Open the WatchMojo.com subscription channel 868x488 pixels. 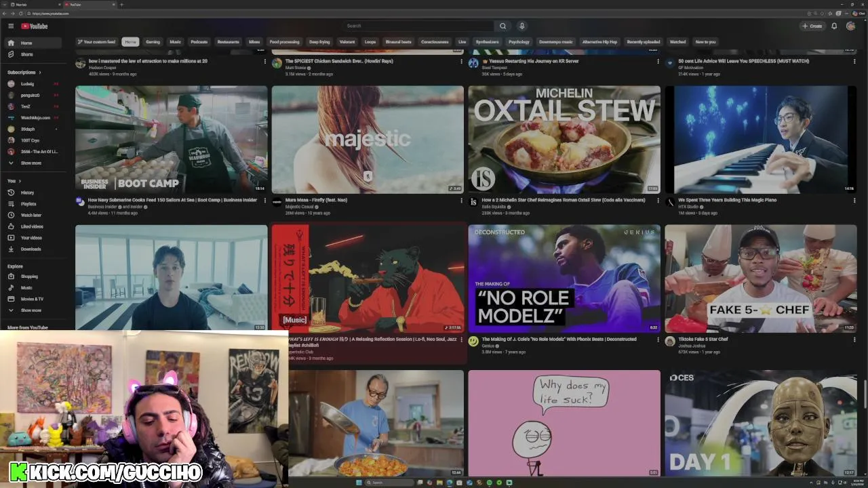coord(33,118)
